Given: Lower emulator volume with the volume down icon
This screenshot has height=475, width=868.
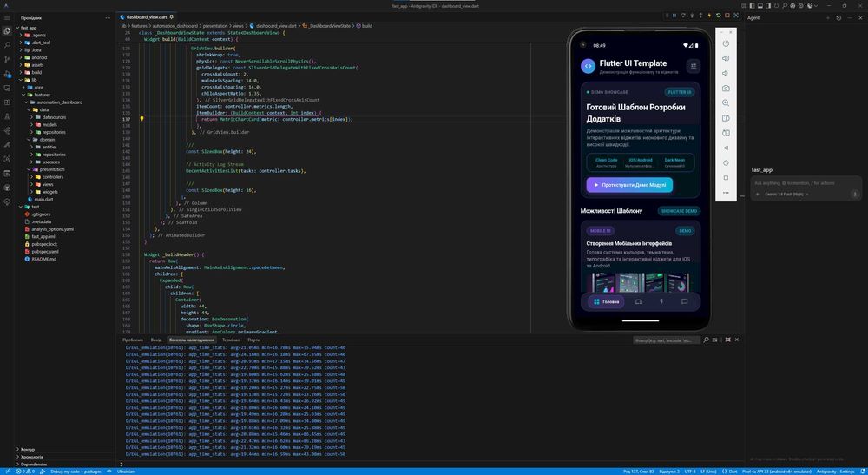Looking at the screenshot, I should click(x=726, y=73).
